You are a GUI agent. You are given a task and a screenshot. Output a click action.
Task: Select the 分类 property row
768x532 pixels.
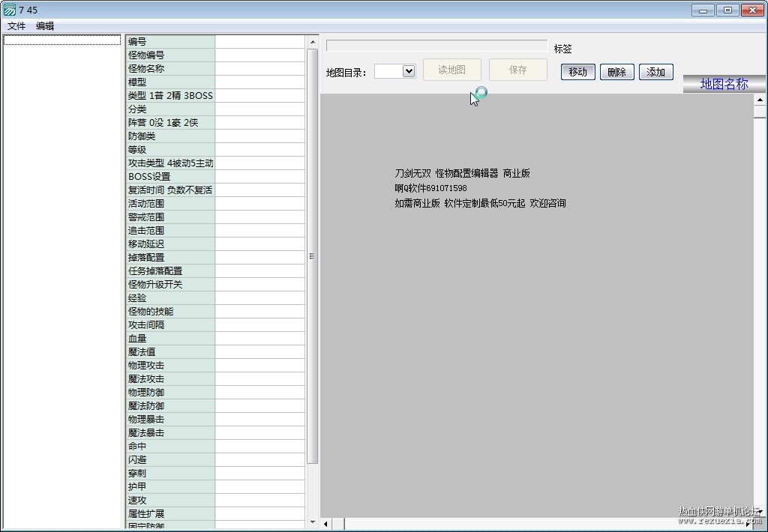coord(215,109)
